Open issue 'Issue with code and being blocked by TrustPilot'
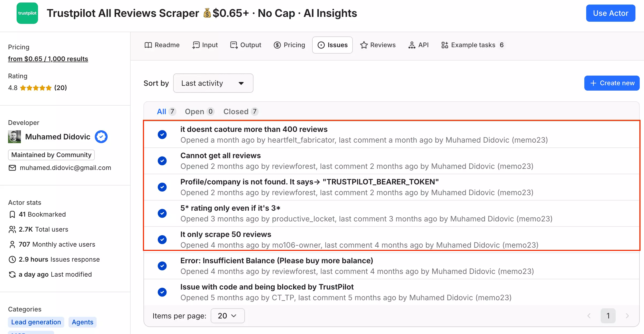Screen dimensions: 644x334 pos(267,287)
